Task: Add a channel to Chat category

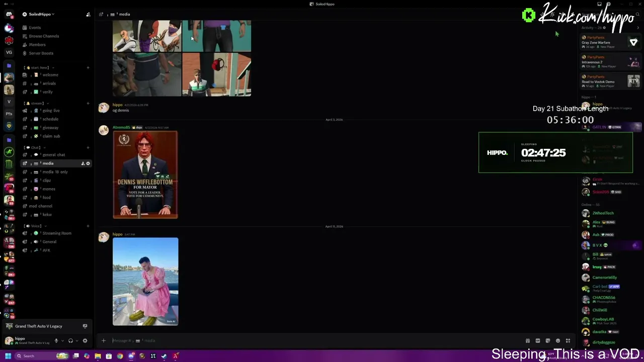Action: click(88, 147)
